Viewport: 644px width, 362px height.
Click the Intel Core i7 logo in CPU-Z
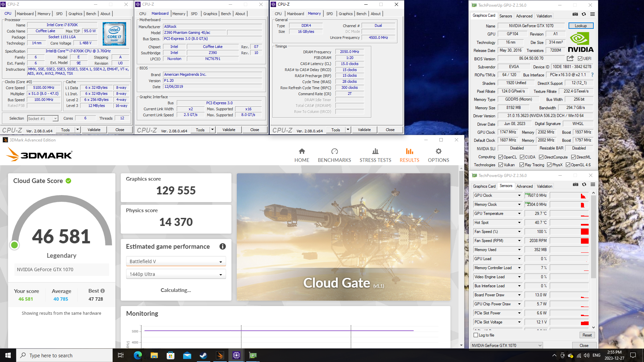pos(114,34)
